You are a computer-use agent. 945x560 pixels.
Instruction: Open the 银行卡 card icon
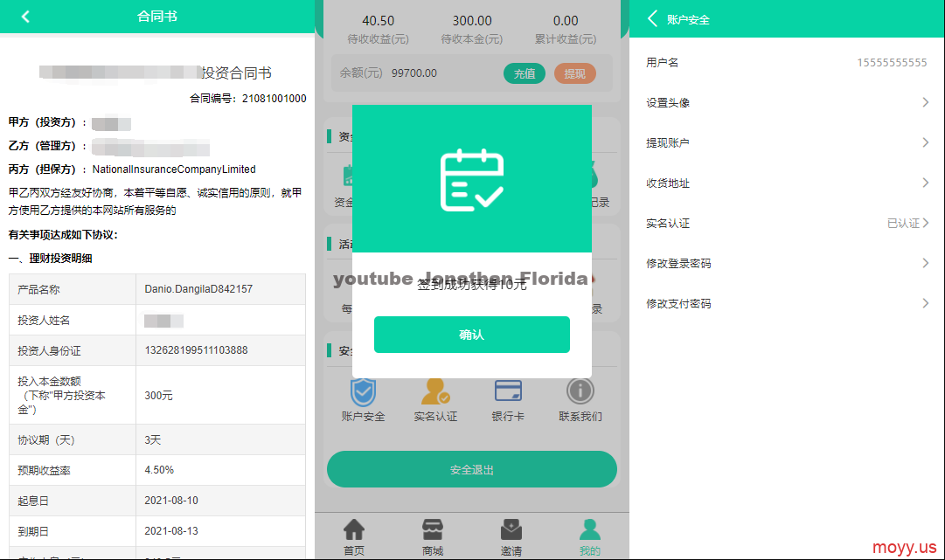click(508, 391)
